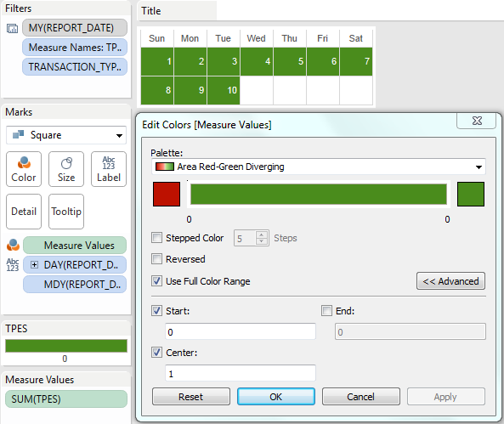Click the Wed column header
The width and height of the screenshot is (504, 424).
click(x=256, y=38)
